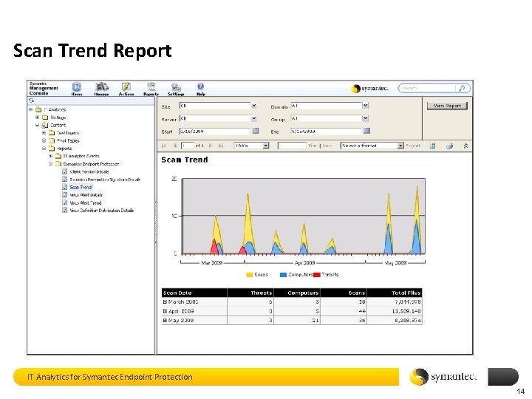Go to the last report page
Image resolution: width=532 pixels, height=399 pixels.
pos(221,146)
